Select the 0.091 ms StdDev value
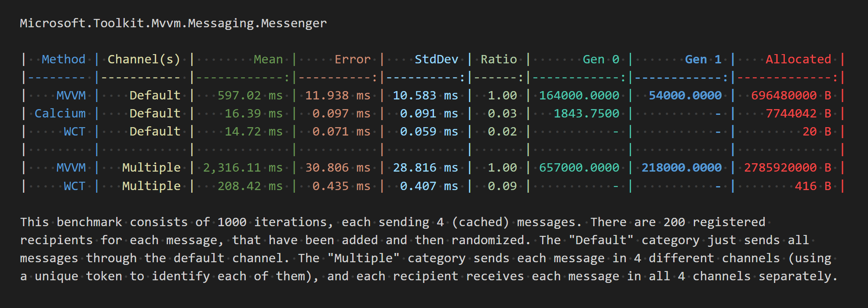 429,114
